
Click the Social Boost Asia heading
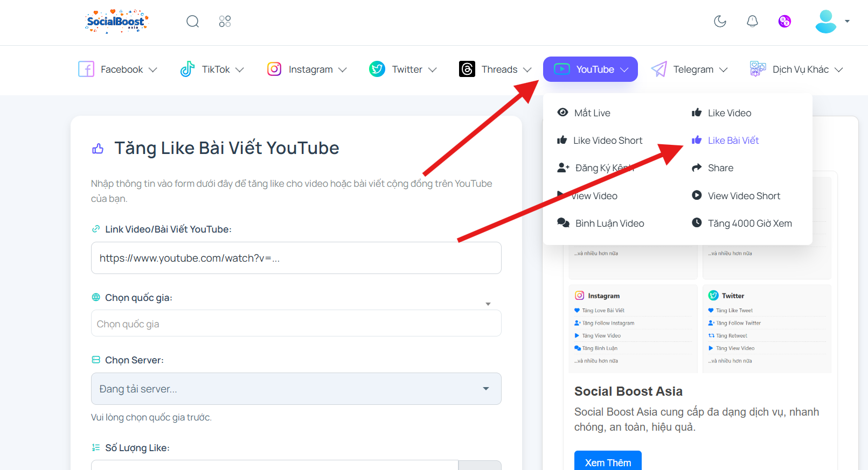(628, 391)
